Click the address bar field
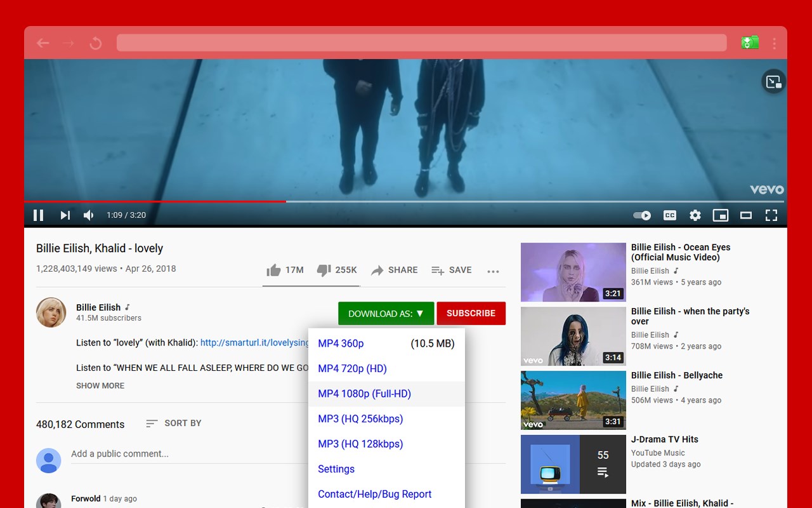The height and width of the screenshot is (508, 812). (421, 43)
